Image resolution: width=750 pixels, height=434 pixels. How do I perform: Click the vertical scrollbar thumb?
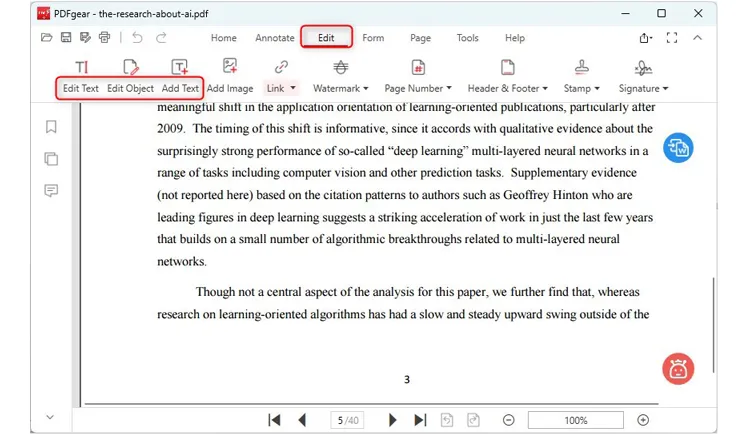713,325
